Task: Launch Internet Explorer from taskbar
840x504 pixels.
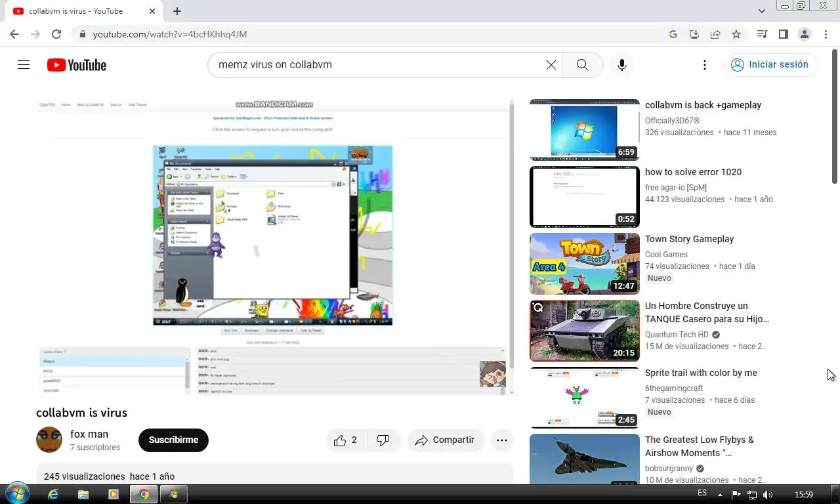Action: [53, 494]
